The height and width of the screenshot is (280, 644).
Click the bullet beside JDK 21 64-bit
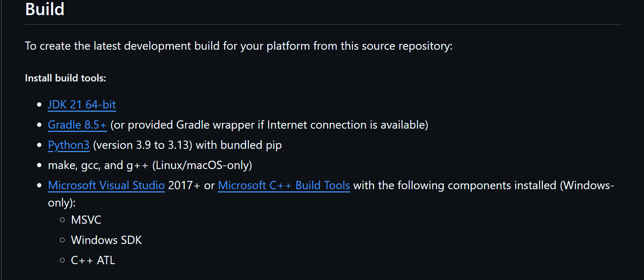click(40, 105)
